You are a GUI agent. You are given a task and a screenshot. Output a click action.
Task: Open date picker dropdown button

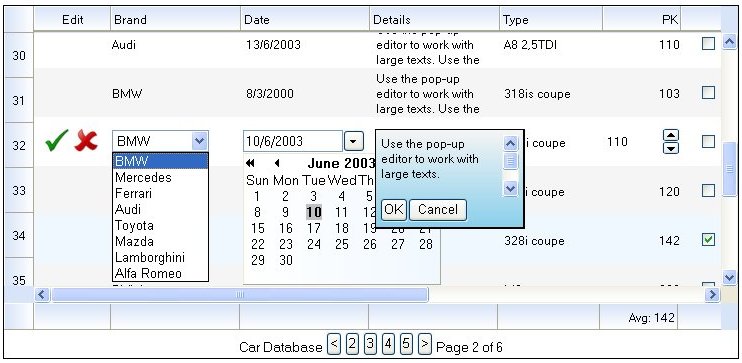(x=353, y=141)
